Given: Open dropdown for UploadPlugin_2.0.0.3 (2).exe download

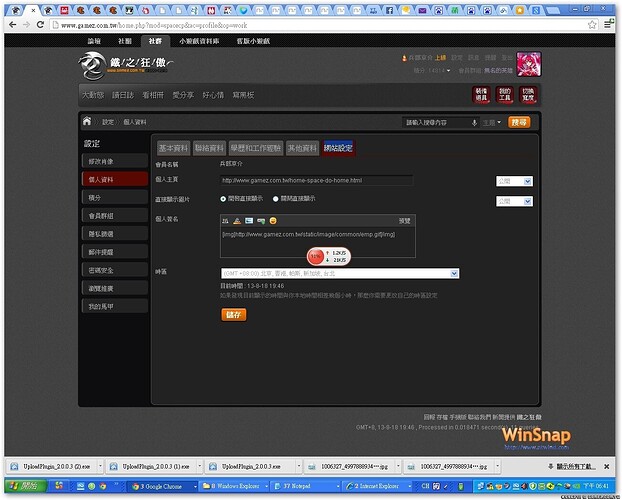Looking at the screenshot, I should (100, 467).
